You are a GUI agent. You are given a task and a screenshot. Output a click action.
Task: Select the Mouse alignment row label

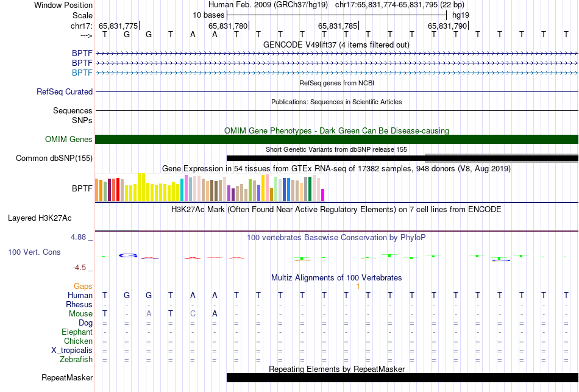(x=80, y=314)
